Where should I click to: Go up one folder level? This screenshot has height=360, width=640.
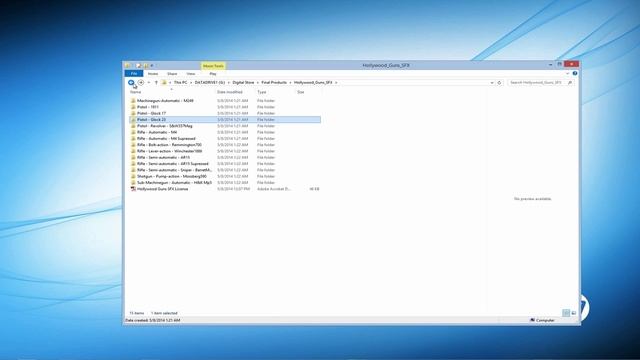pyautogui.click(x=156, y=83)
